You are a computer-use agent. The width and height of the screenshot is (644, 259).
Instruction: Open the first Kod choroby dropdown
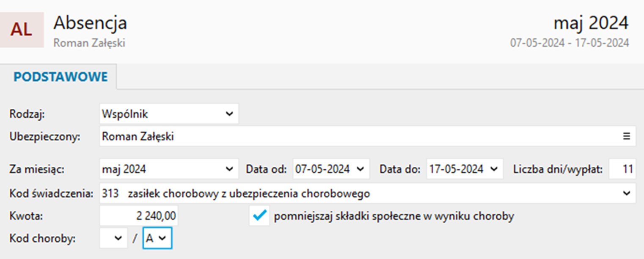point(113,238)
